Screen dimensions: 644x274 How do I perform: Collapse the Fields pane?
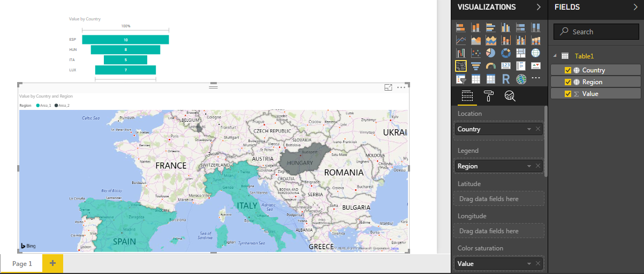point(636,7)
